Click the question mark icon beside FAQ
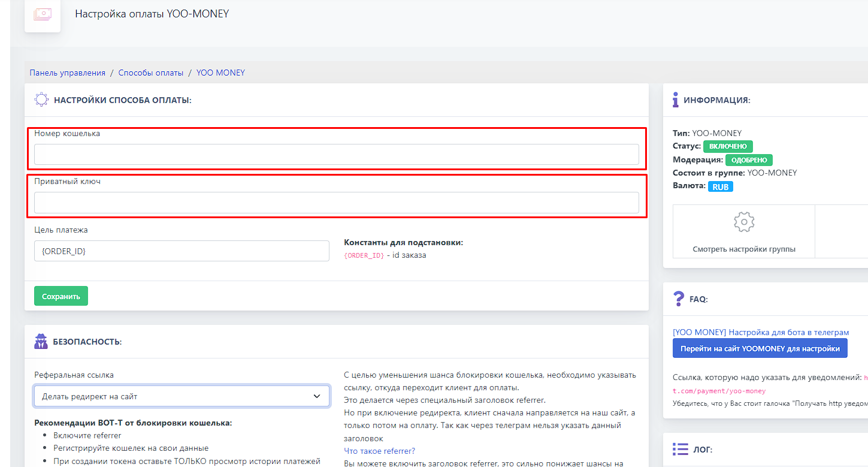The width and height of the screenshot is (868, 467). click(x=679, y=299)
